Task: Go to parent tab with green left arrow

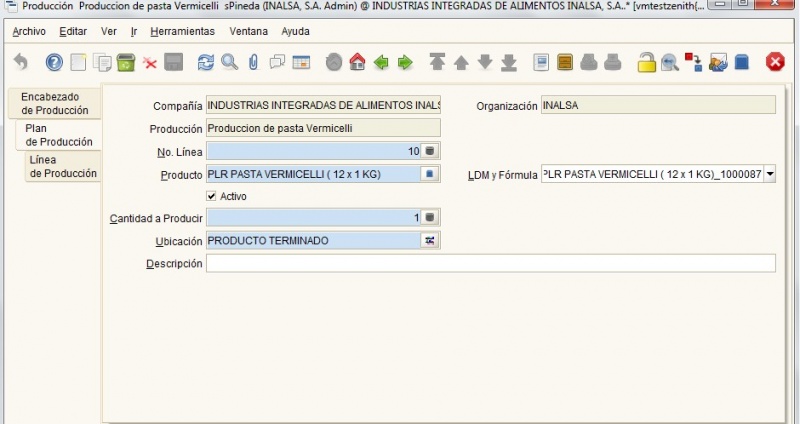Action: [x=381, y=63]
